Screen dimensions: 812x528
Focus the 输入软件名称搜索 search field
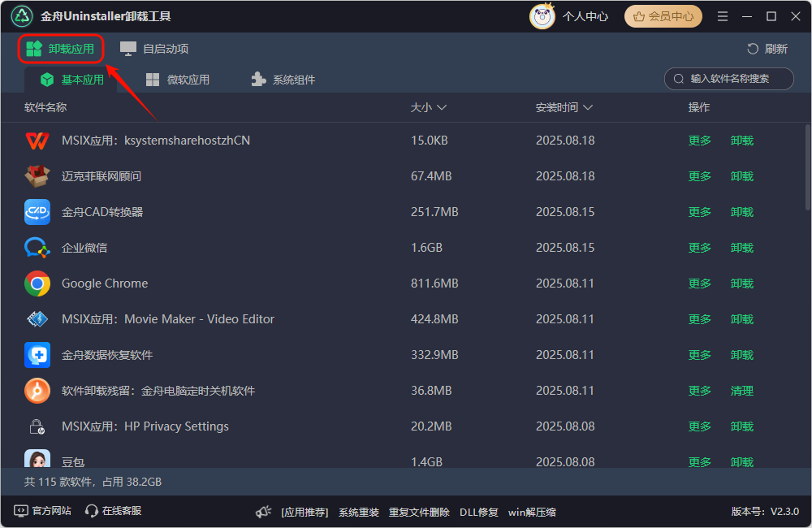pyautogui.click(x=728, y=79)
